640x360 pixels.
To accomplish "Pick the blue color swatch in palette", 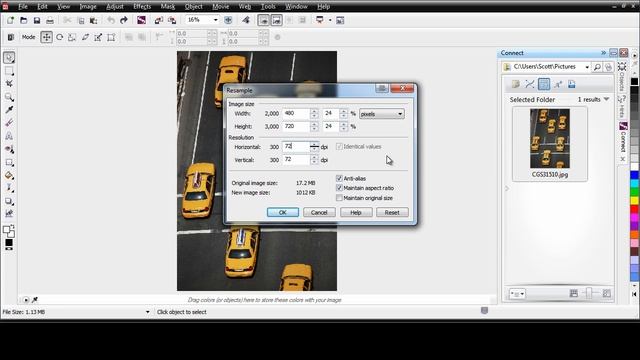I will click(x=634, y=176).
